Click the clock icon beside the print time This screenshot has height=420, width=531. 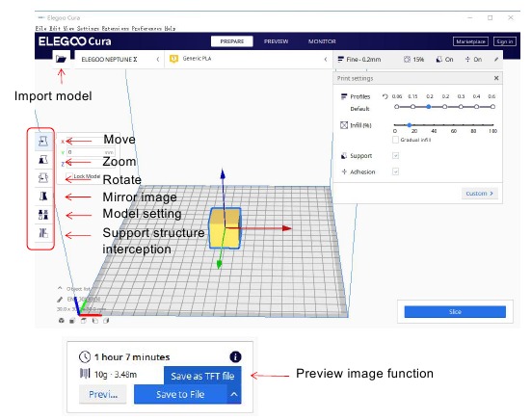tap(85, 356)
